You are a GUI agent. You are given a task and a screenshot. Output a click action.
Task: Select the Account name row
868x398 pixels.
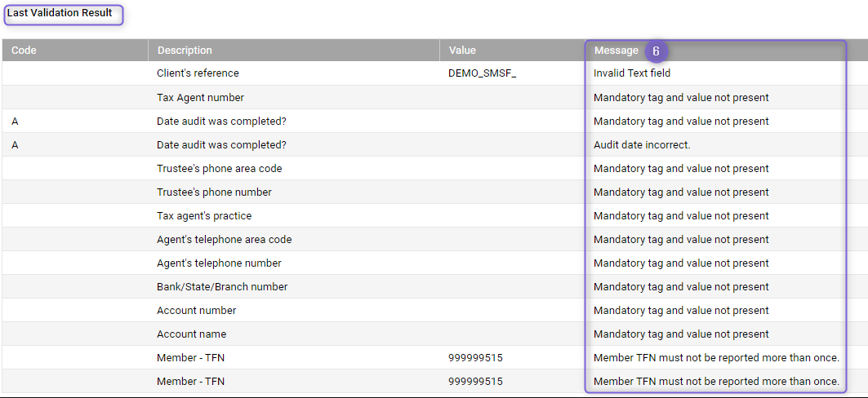pyautogui.click(x=434, y=334)
